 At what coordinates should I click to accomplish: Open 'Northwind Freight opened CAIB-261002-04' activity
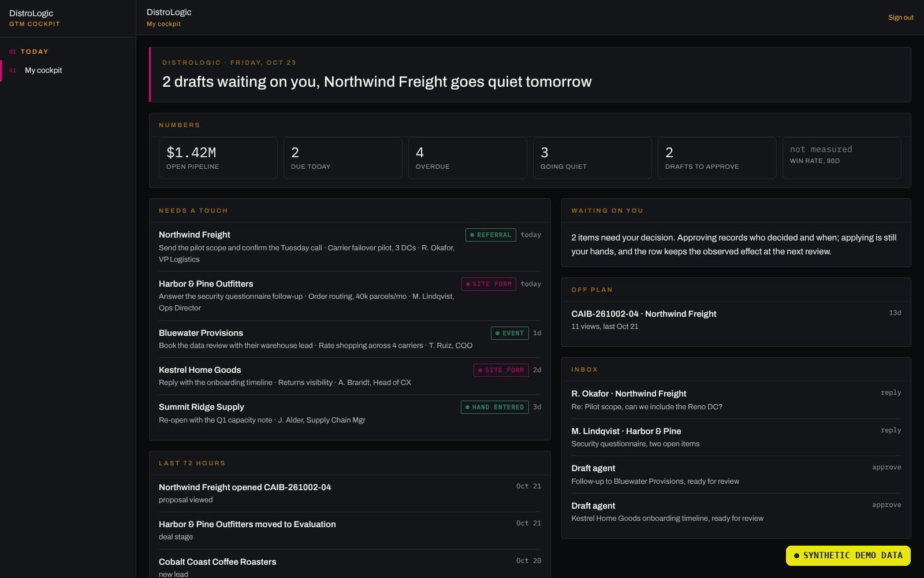pyautogui.click(x=350, y=493)
